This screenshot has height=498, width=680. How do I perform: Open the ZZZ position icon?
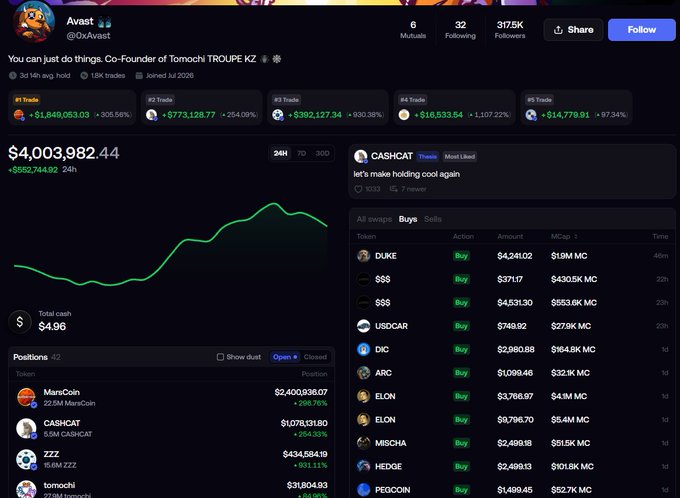[x=26, y=459]
